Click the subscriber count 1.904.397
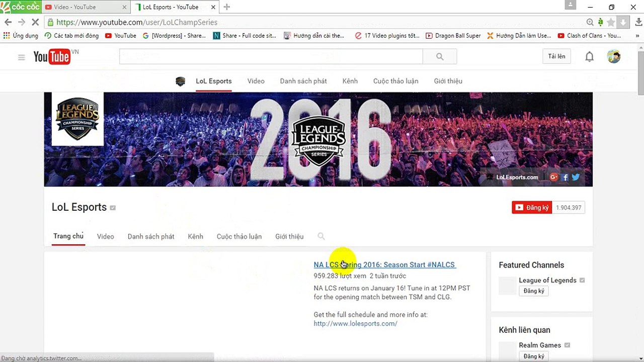The height and width of the screenshot is (362, 644). (x=569, y=208)
